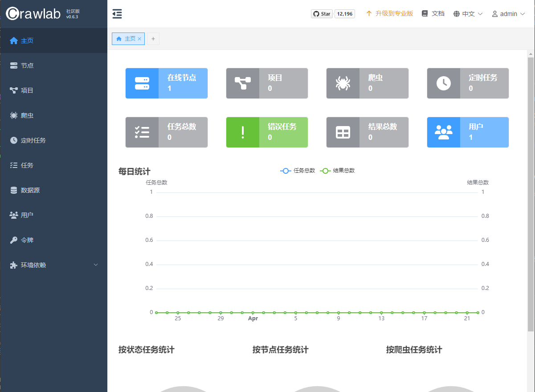Open 令牌 in the sidebar
535x392 pixels.
pos(53,240)
